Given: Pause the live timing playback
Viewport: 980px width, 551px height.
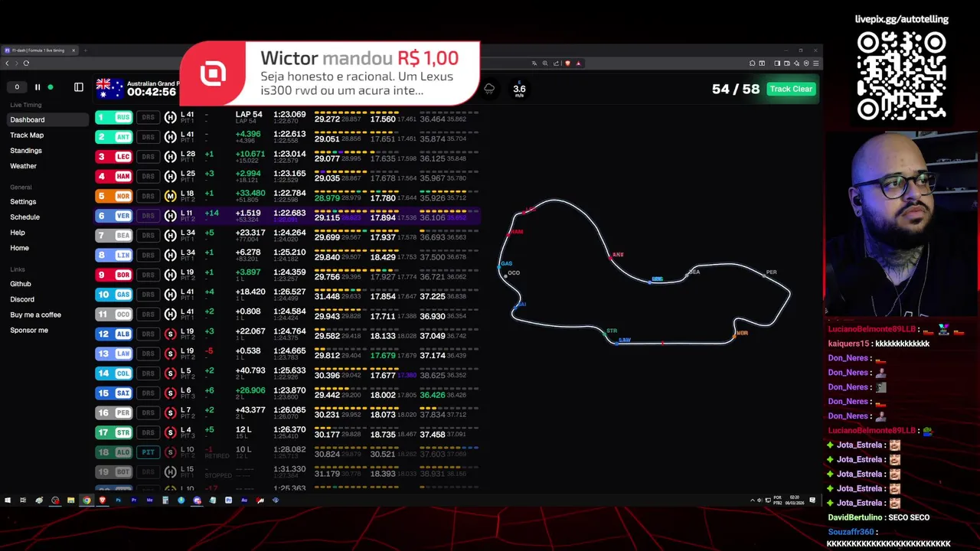Looking at the screenshot, I should pyautogui.click(x=37, y=87).
